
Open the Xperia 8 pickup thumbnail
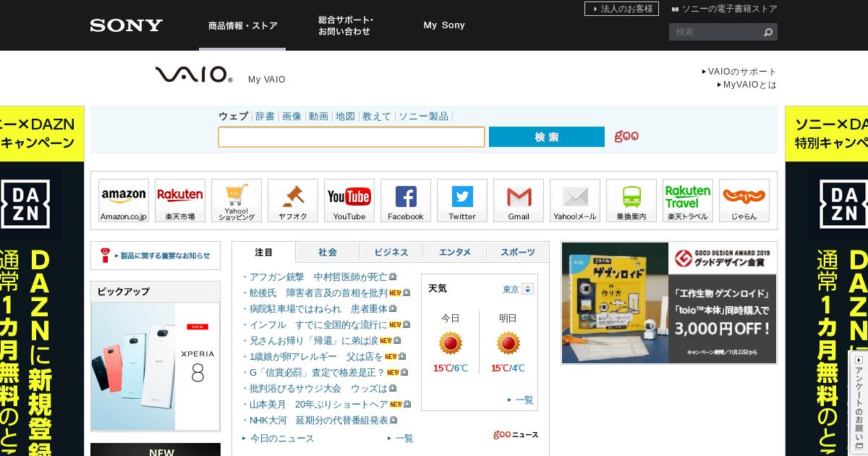(156, 366)
